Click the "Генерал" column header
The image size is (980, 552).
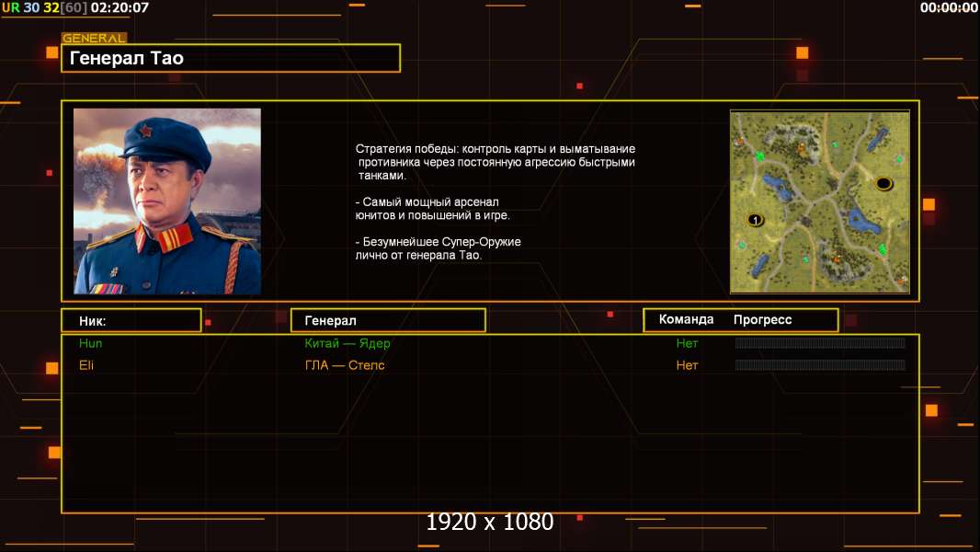point(388,321)
